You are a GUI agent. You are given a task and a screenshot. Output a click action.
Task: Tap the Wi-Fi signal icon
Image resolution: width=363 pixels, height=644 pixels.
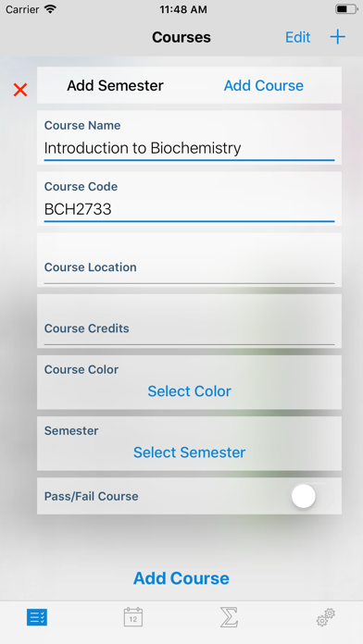51,9
